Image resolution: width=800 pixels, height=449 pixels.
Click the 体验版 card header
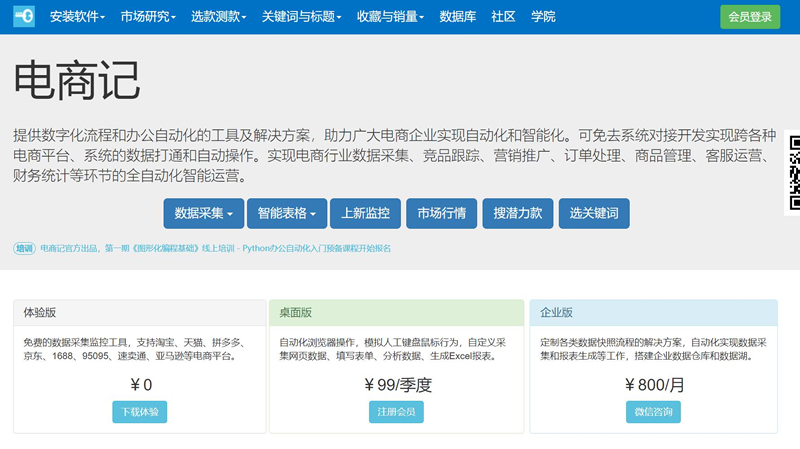pyautogui.click(x=140, y=313)
